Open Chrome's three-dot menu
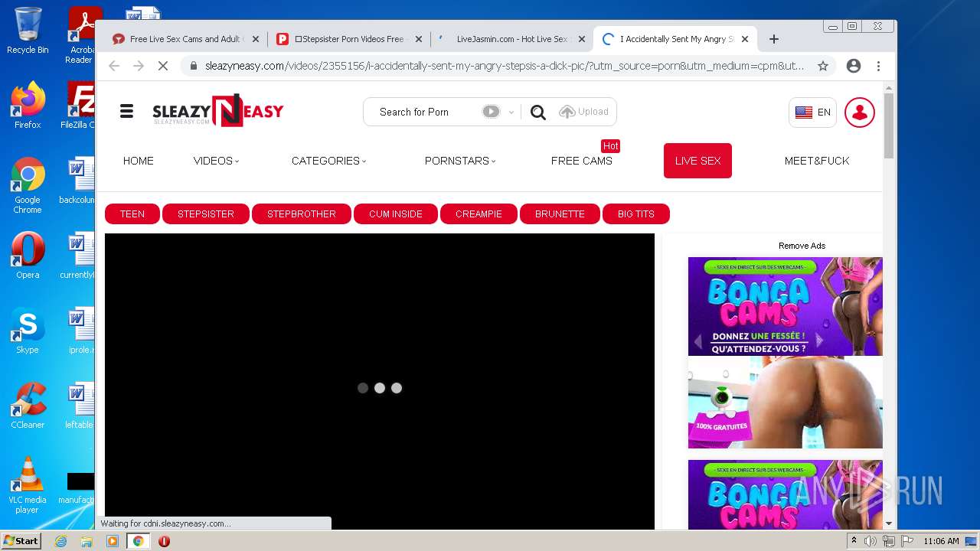The image size is (980, 551). [879, 66]
